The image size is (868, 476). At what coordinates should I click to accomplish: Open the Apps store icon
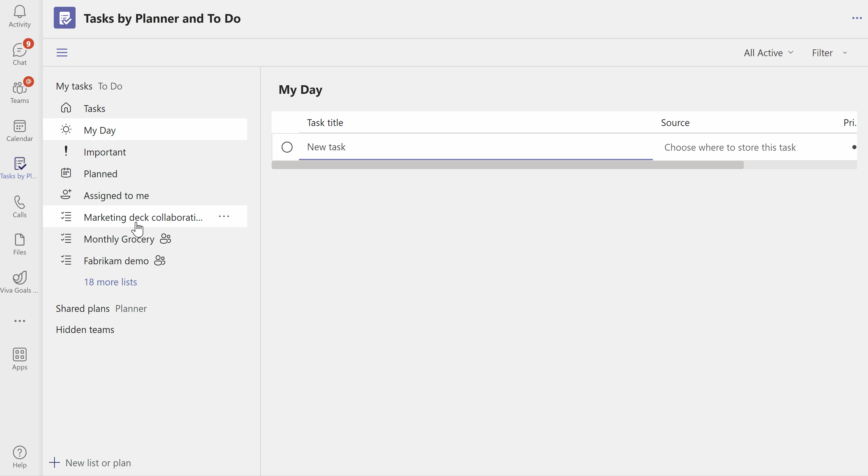click(x=20, y=359)
